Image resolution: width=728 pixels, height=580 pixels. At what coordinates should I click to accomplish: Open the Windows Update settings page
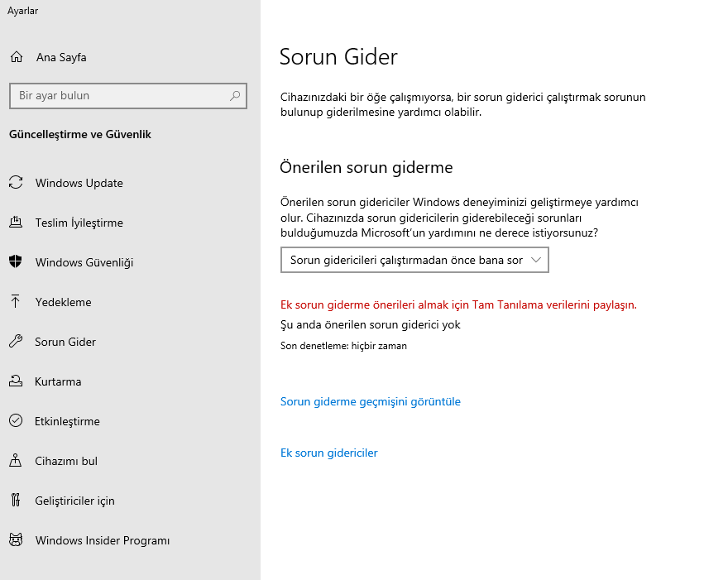point(79,183)
